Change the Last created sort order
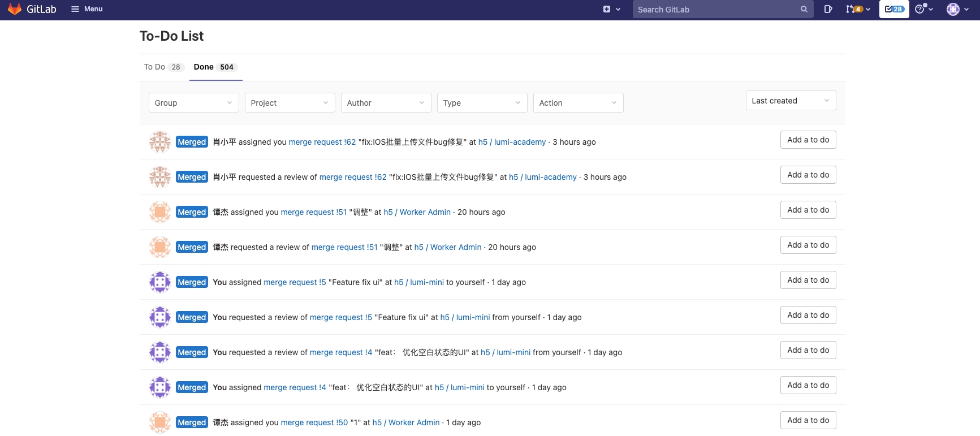The image size is (980, 436). tap(790, 101)
